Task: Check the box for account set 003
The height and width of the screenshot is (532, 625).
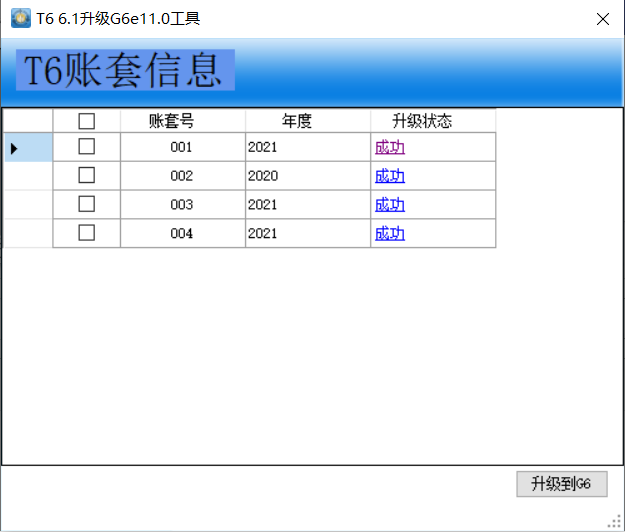Action: pyautogui.click(x=86, y=204)
